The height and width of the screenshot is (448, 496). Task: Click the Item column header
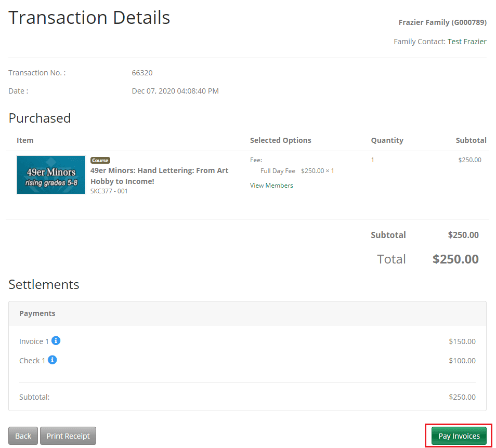click(x=25, y=140)
